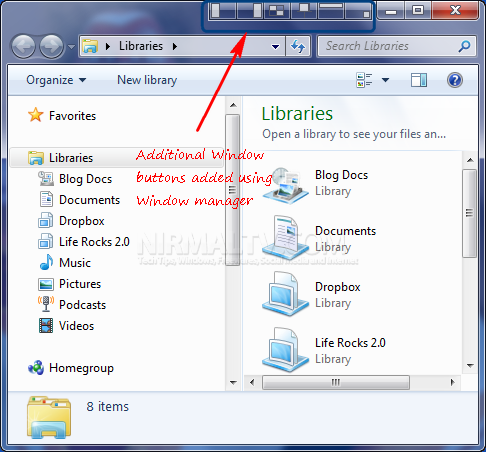Open the Organize menu
This screenshot has height=452, width=486.
click(x=56, y=80)
